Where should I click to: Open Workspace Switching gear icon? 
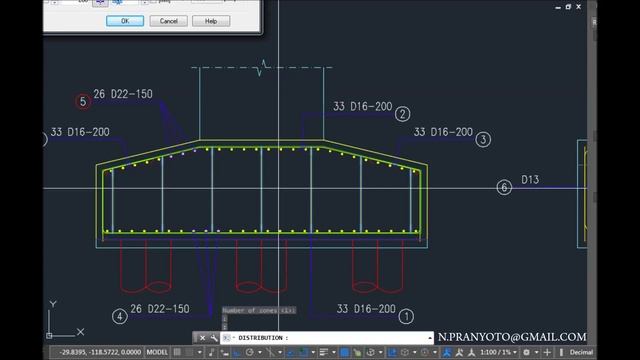pos(527,352)
